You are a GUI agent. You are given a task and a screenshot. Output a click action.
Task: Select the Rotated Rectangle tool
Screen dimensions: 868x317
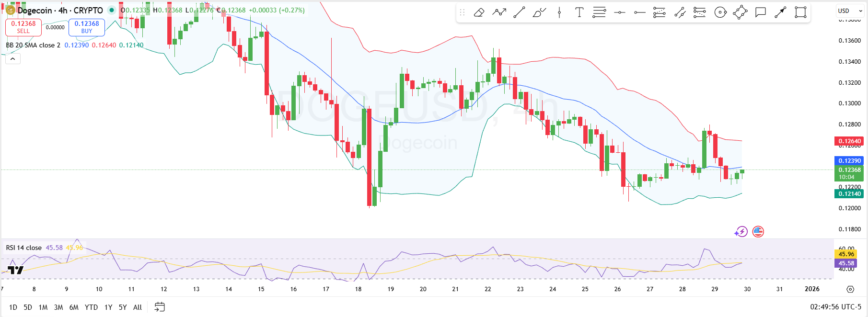[740, 12]
